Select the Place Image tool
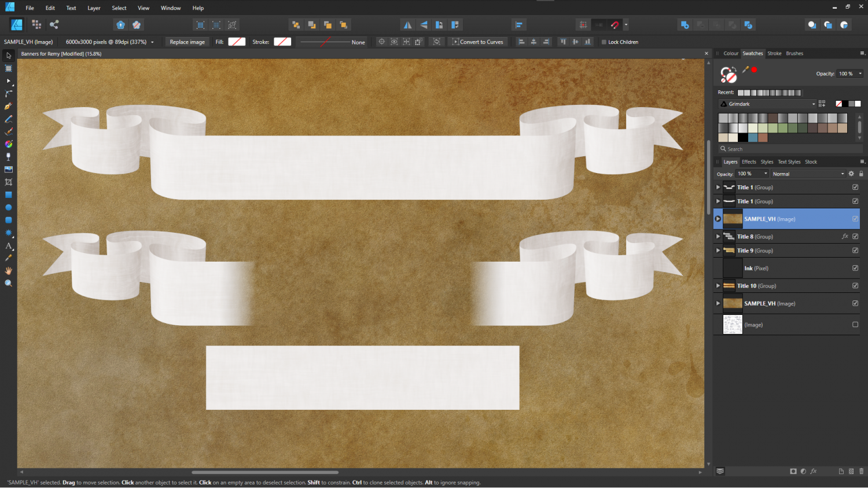 click(x=8, y=170)
